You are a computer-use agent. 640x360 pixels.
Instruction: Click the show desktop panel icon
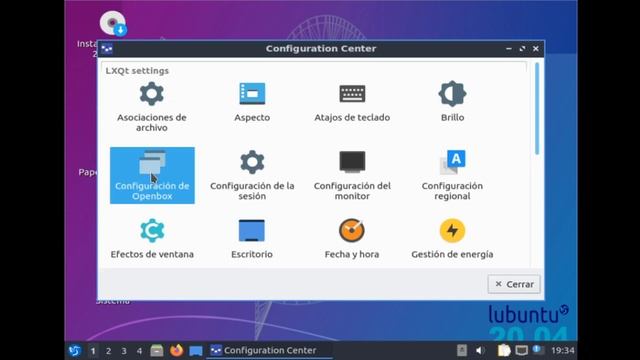pos(196,351)
